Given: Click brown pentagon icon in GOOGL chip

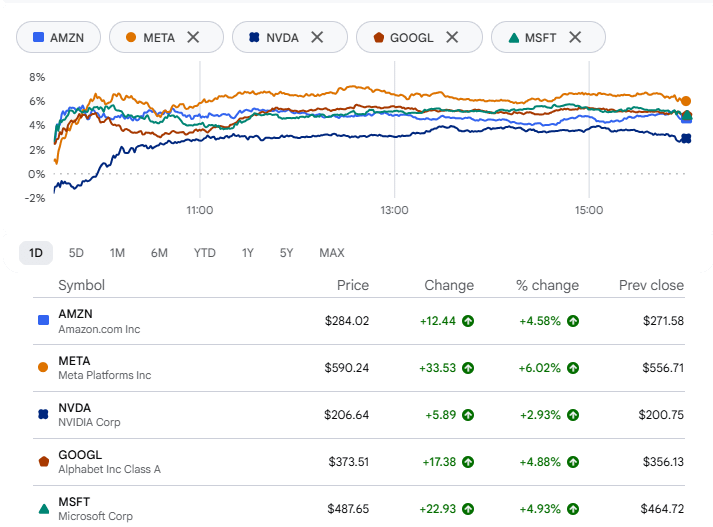Looking at the screenshot, I should click(379, 37).
